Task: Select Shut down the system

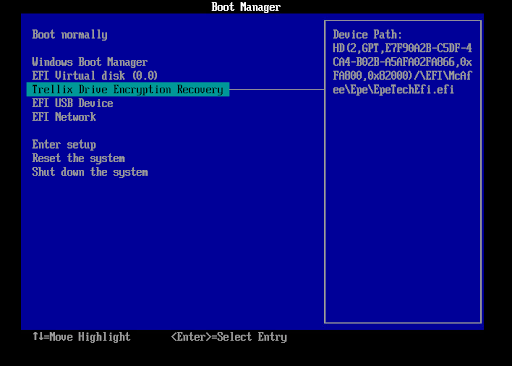Action: 90,172
